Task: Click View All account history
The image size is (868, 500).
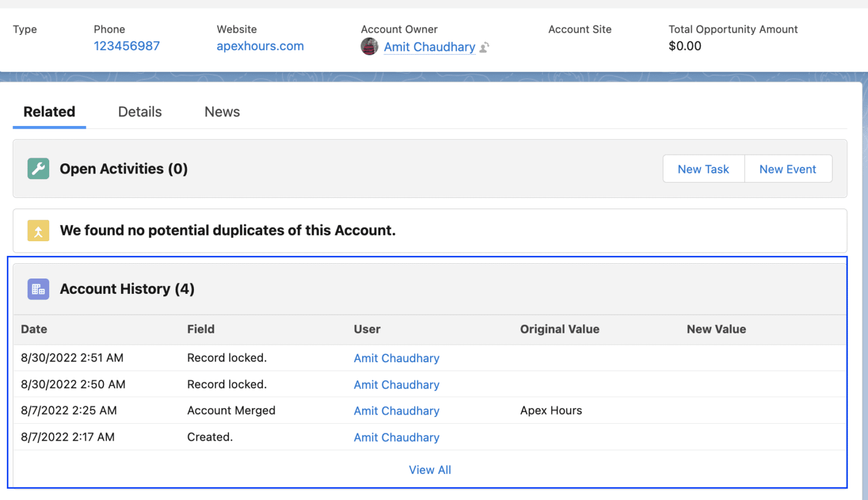Action: (x=429, y=470)
